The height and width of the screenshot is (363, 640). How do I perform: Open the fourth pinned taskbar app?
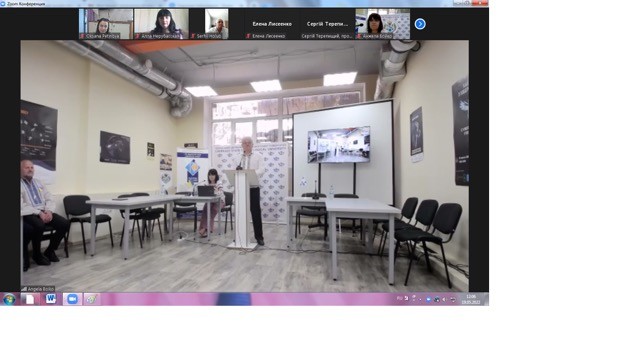(x=92, y=299)
